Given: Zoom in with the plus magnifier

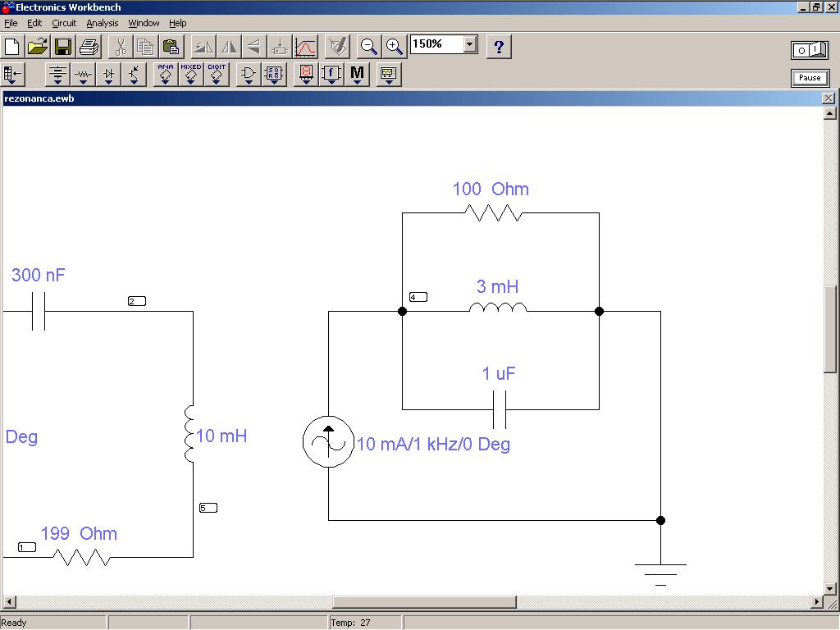Looking at the screenshot, I should point(395,47).
